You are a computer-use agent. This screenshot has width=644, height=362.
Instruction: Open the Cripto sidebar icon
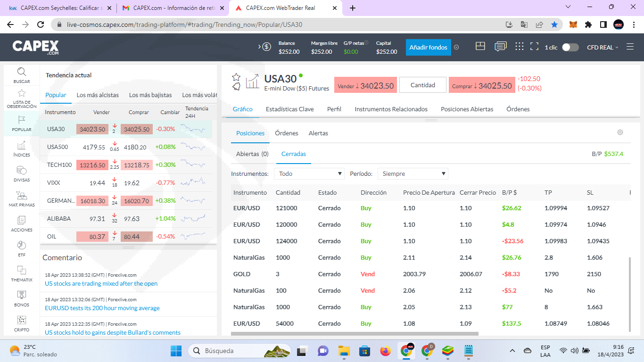(x=22, y=321)
